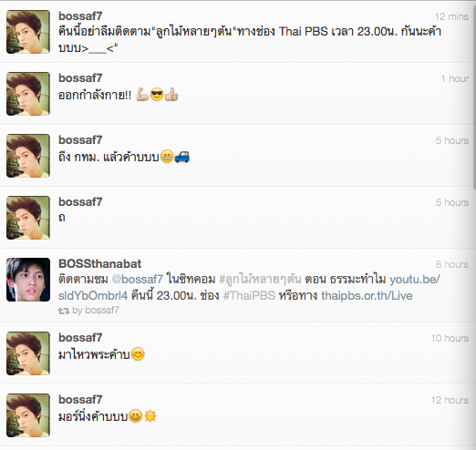Open BOSSthanabat's profile picture

[28, 280]
